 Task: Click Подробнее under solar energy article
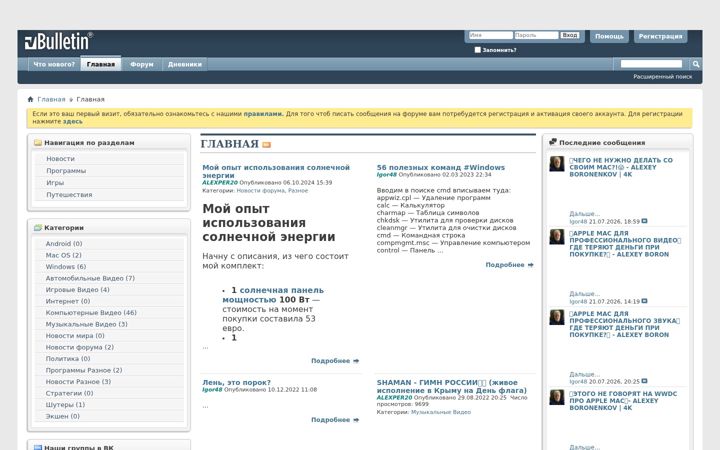click(x=335, y=361)
